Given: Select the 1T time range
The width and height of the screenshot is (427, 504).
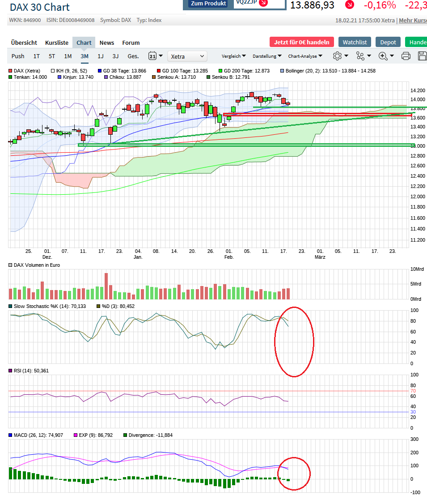Looking at the screenshot, I should click(37, 56).
